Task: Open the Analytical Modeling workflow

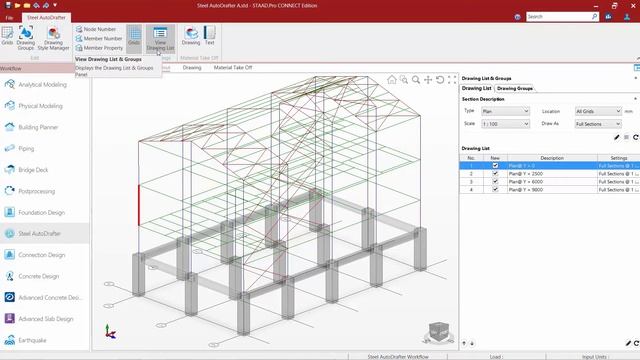Action: pos(45,84)
